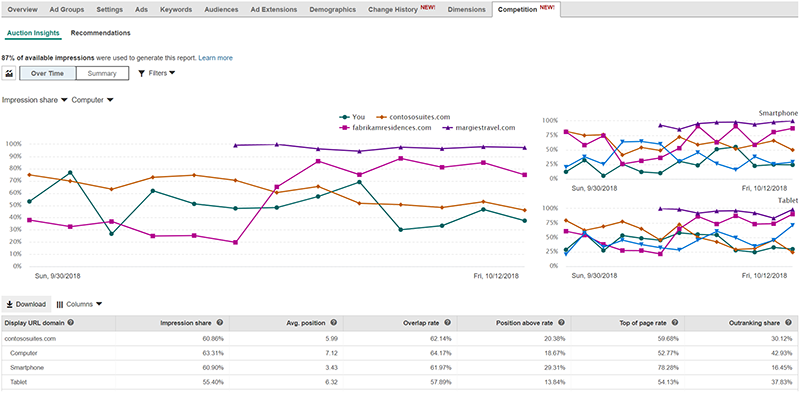Image resolution: width=800 pixels, height=393 pixels.
Task: Switch the view to Summary
Action: point(102,73)
